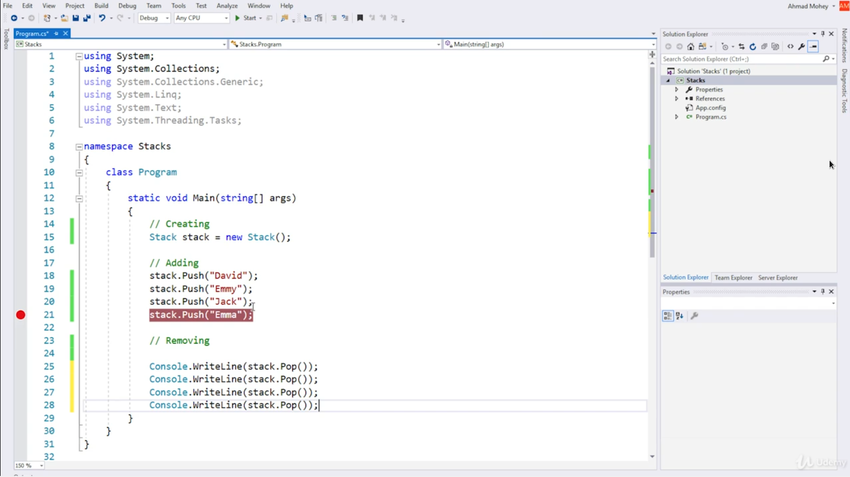Viewport: 850px width, 477px height.
Task: Open the Diagnostic Tools side tab
Action: click(x=845, y=91)
